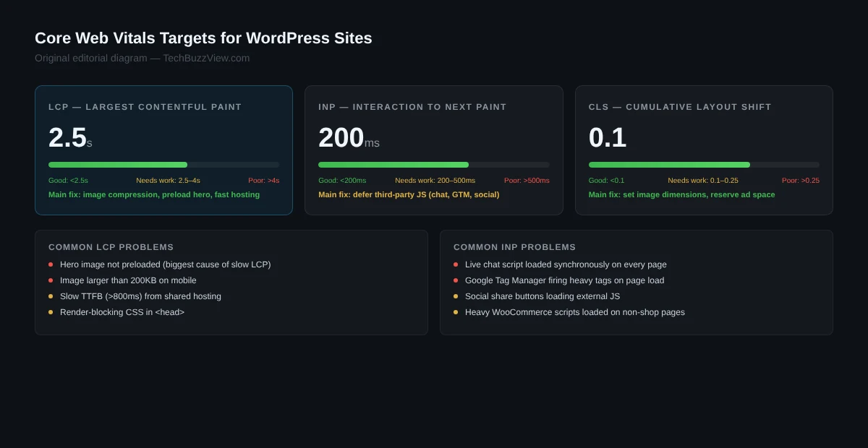The image size is (868, 448).
Task: Click 'Google Tag Manager firing heavy tags' item
Action: 564,280
